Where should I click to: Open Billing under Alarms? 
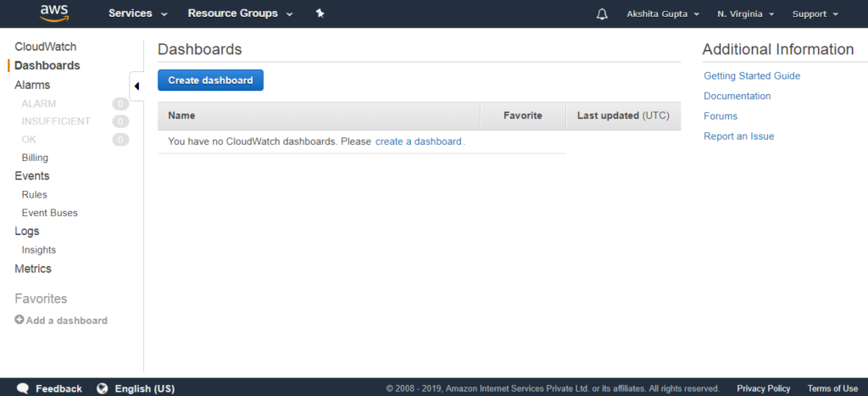pyautogui.click(x=35, y=158)
